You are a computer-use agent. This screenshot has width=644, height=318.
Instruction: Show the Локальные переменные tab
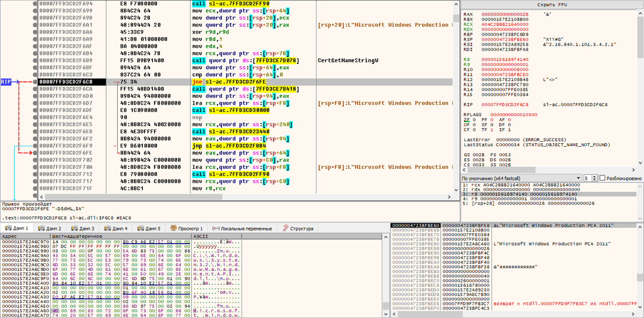tap(242, 228)
